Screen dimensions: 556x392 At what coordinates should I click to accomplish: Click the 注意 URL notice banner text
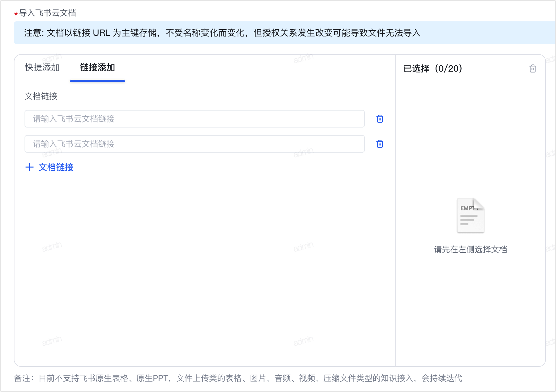click(222, 33)
